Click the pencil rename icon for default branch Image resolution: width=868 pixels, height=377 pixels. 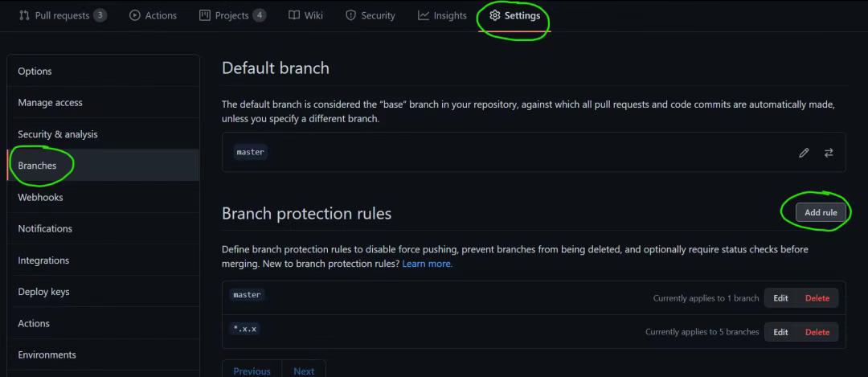pos(804,153)
